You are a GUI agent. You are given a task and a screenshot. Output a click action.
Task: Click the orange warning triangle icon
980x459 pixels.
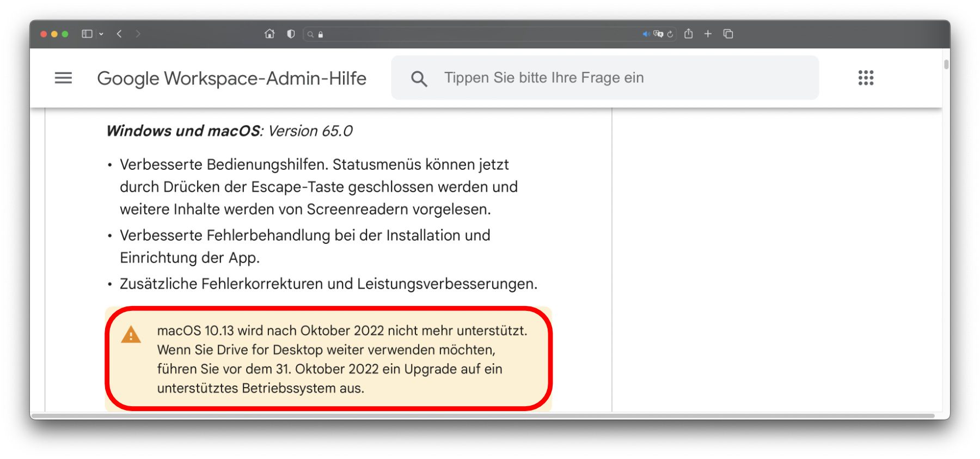point(131,335)
